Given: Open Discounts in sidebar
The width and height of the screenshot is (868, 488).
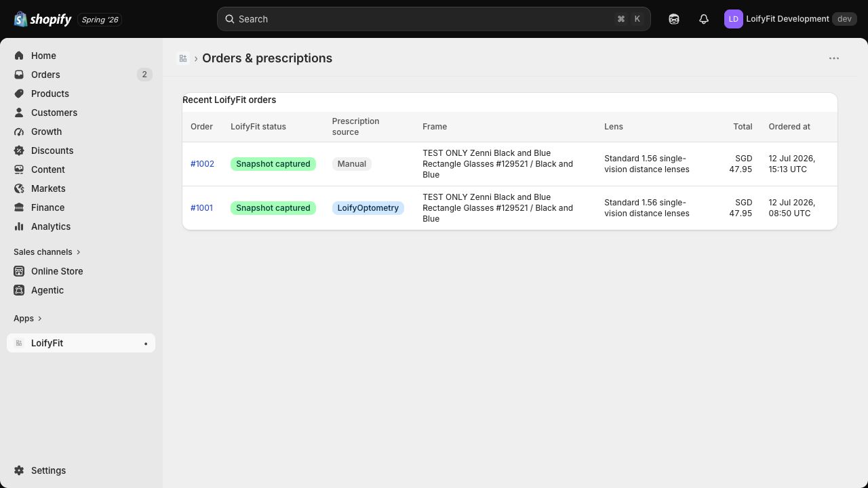Looking at the screenshot, I should pyautogui.click(x=81, y=150).
